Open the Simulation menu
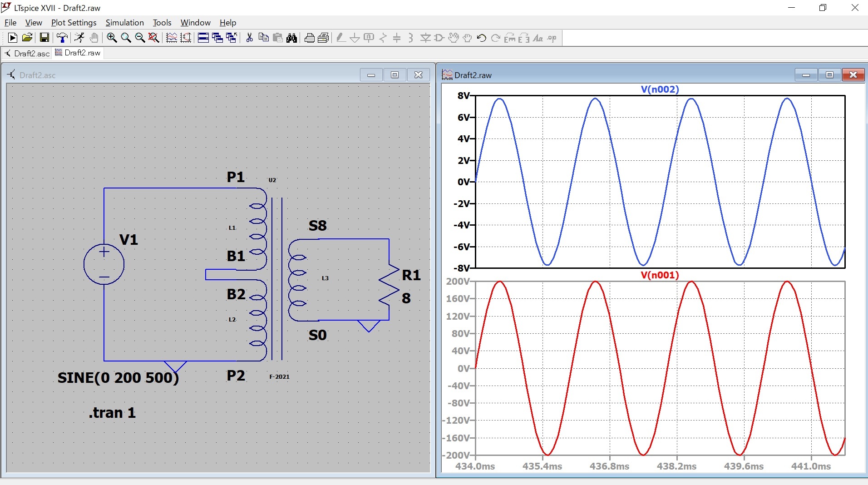Viewport: 868px width, 485px height. point(125,22)
